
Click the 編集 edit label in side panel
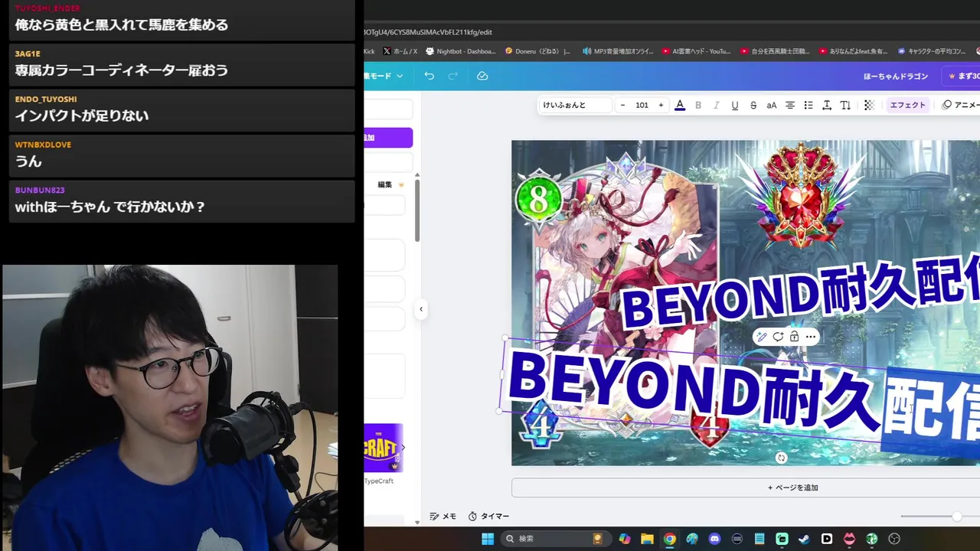point(384,184)
